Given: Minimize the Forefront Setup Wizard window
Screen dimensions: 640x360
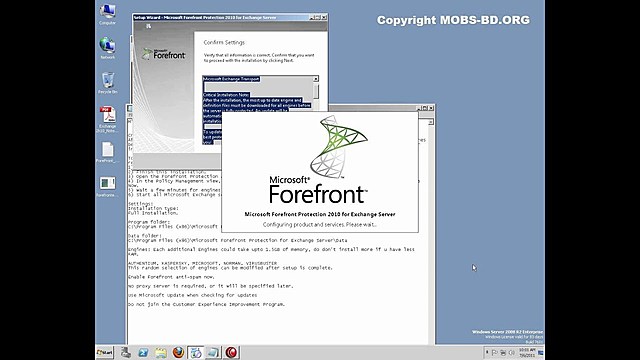Looking at the screenshot, I should click(x=312, y=18).
